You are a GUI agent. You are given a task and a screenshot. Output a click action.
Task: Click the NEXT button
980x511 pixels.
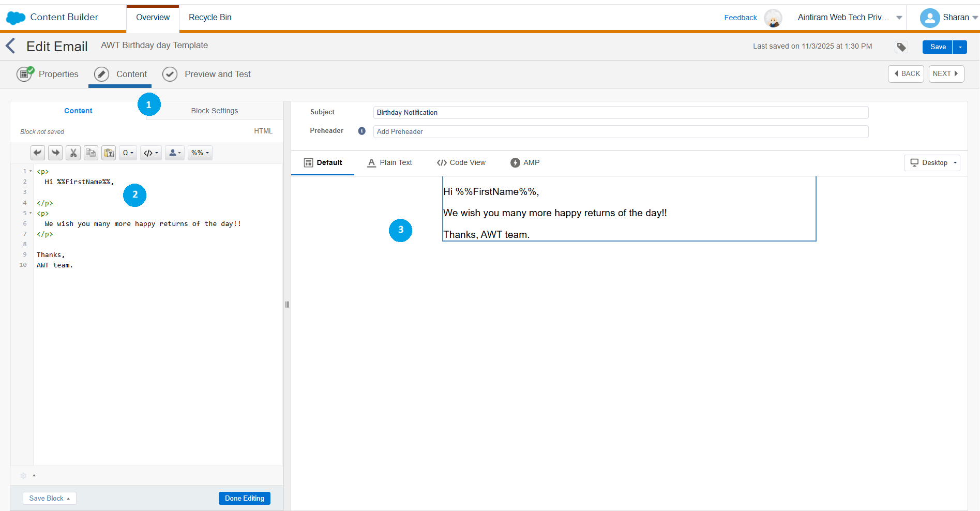pyautogui.click(x=946, y=74)
